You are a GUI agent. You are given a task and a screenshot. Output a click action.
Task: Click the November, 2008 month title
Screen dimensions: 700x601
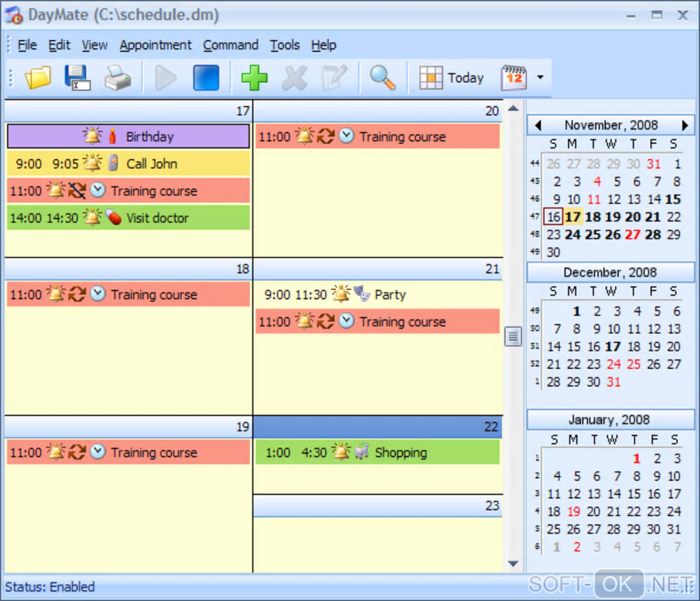click(x=611, y=125)
